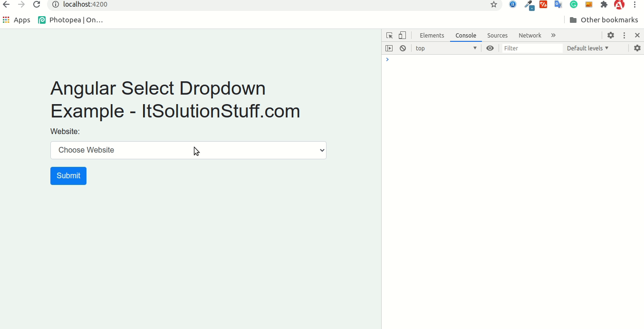This screenshot has width=644, height=329.
Task: Open the Google Translate extension
Action: [558, 5]
